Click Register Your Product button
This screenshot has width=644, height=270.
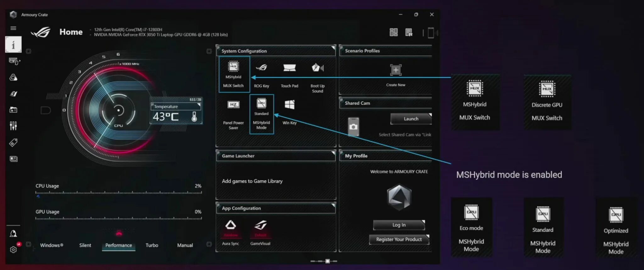pyautogui.click(x=399, y=239)
